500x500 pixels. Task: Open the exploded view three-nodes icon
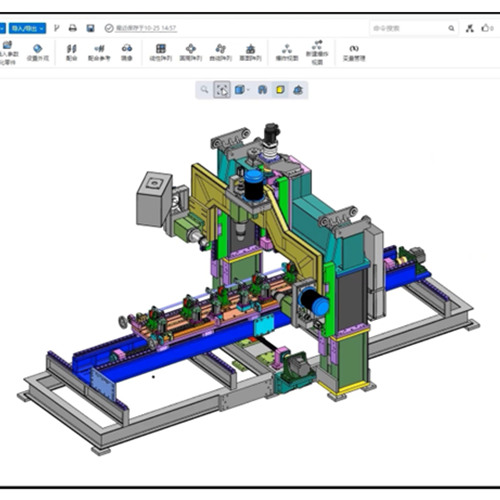(x=287, y=53)
